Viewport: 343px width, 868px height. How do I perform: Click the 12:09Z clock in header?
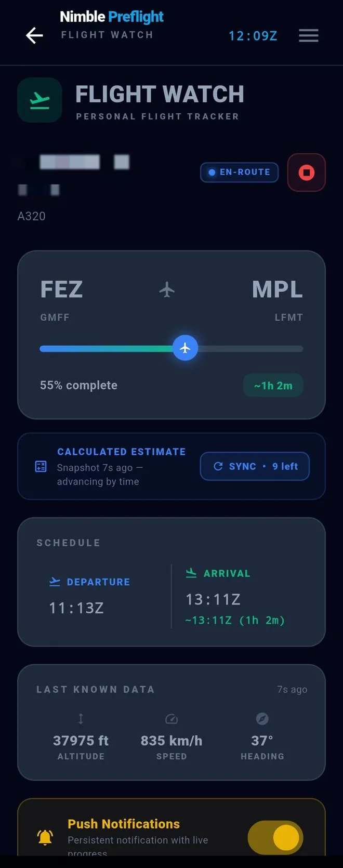point(253,36)
